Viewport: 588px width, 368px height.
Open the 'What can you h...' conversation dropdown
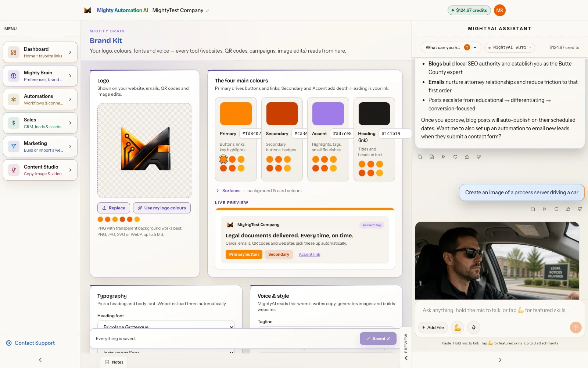tap(451, 47)
